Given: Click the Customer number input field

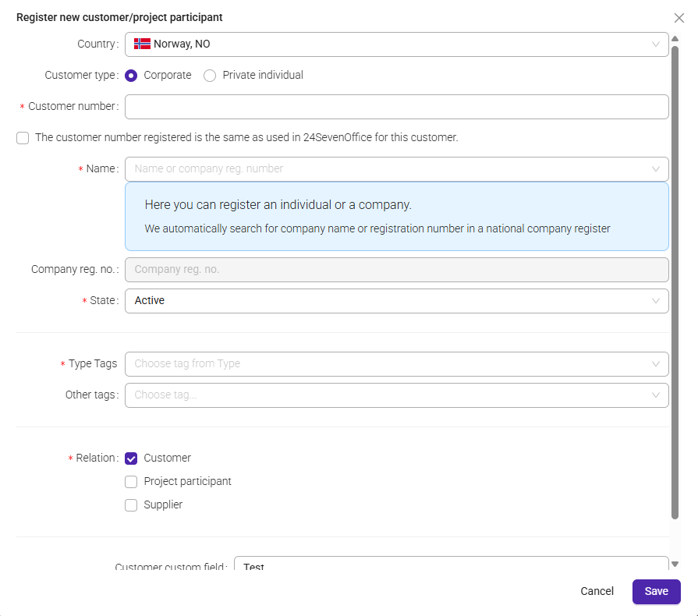Looking at the screenshot, I should pyautogui.click(x=397, y=106).
